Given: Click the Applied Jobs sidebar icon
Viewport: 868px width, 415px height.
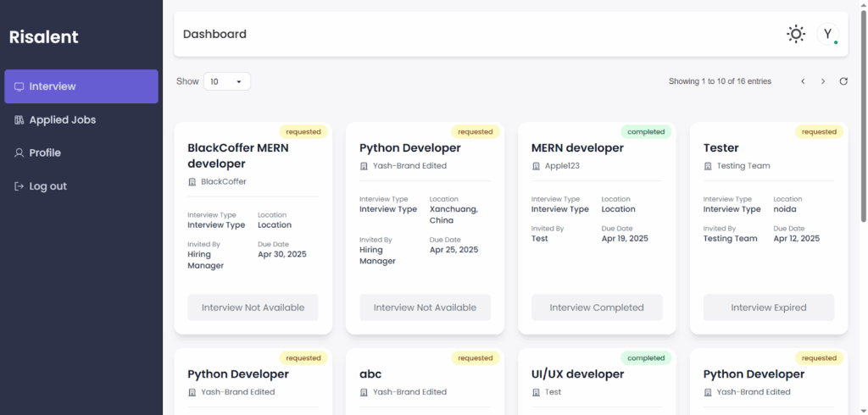Looking at the screenshot, I should pyautogui.click(x=19, y=120).
